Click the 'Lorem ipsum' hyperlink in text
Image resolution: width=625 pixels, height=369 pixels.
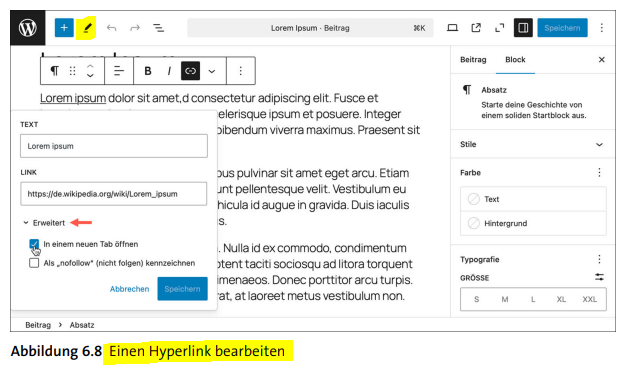[x=73, y=98]
